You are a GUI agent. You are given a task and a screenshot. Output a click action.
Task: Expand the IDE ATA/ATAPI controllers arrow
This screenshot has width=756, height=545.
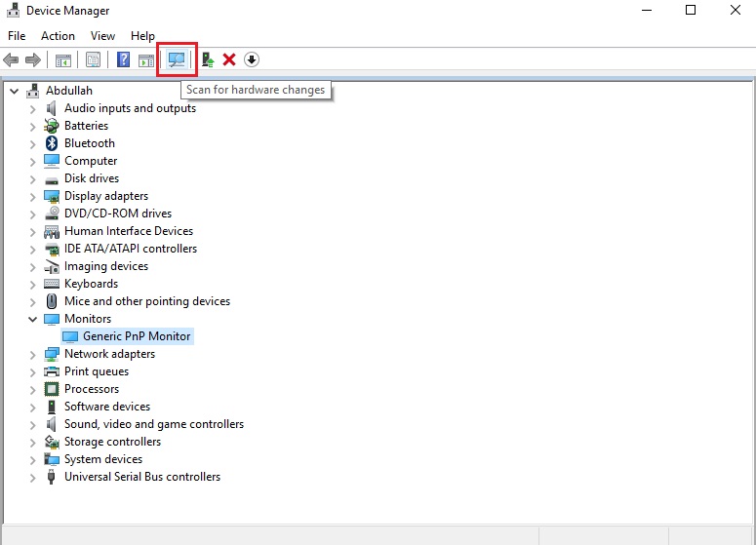click(32, 250)
